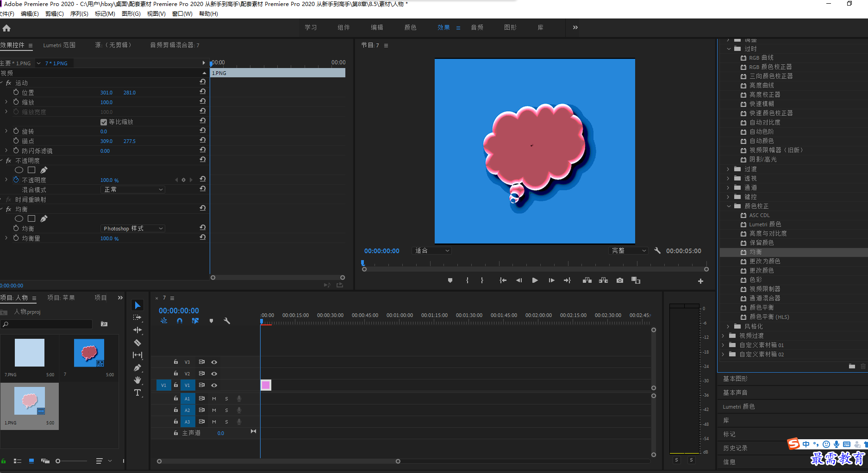Select the Razor tool

[x=137, y=342]
